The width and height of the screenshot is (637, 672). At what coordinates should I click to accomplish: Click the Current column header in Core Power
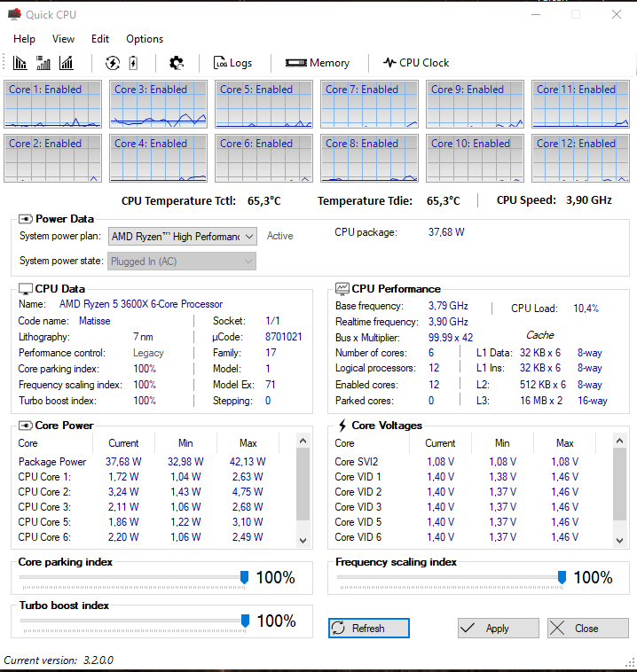coord(123,443)
